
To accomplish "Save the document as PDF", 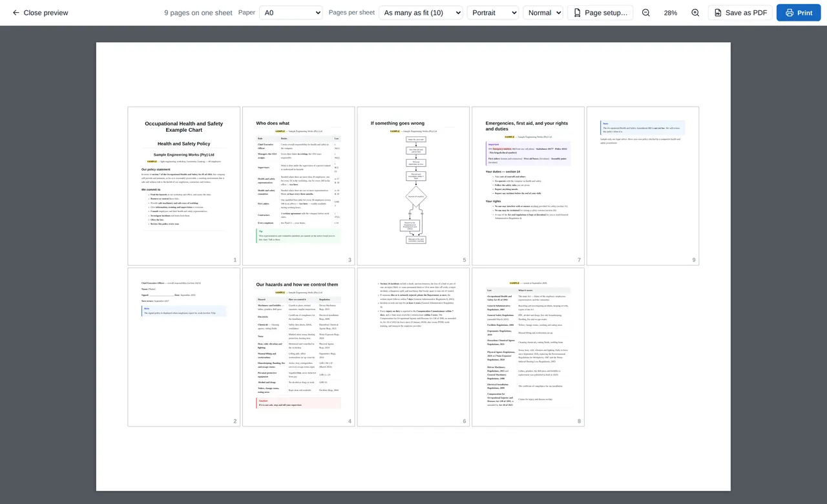I will point(740,13).
